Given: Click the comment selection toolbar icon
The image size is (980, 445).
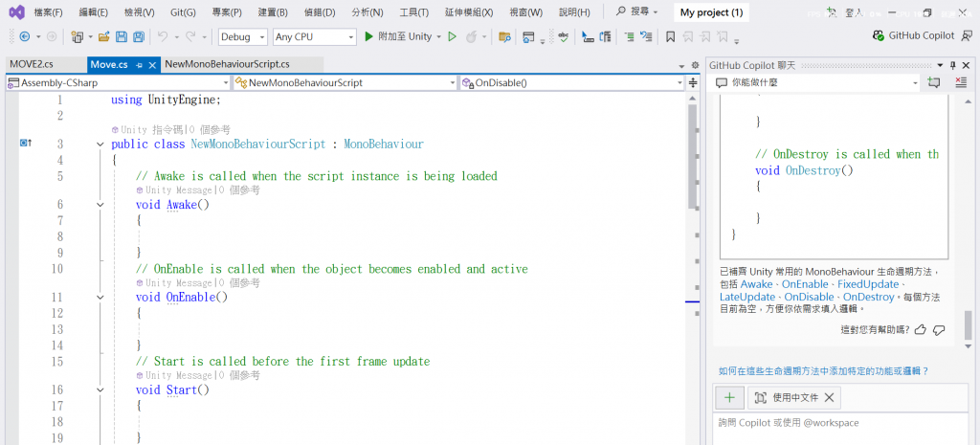Looking at the screenshot, I should click(x=588, y=37).
